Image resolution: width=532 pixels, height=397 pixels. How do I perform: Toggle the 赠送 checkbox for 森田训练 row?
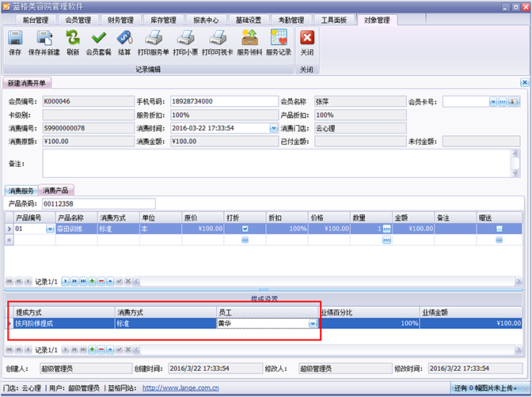pyautogui.click(x=499, y=229)
